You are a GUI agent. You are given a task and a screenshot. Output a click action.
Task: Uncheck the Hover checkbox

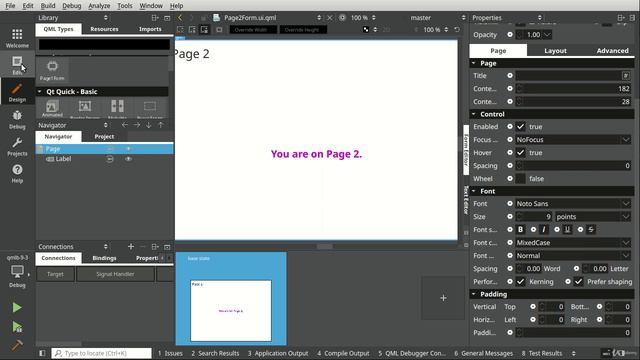tap(520, 153)
